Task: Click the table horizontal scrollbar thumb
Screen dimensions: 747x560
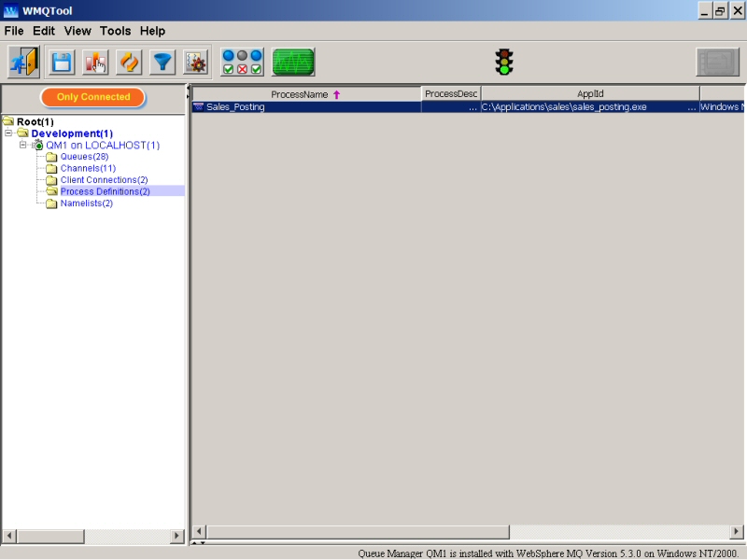Action: click(x=358, y=531)
